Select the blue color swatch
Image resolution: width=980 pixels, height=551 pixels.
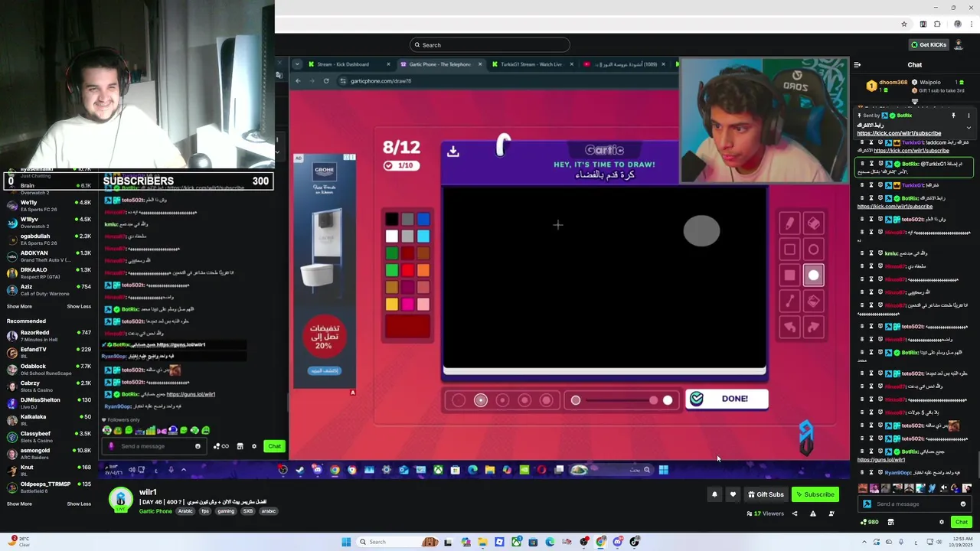click(x=423, y=220)
